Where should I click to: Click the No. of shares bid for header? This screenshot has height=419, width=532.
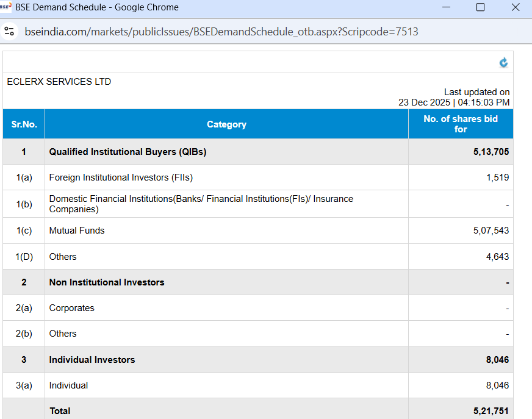tap(461, 124)
